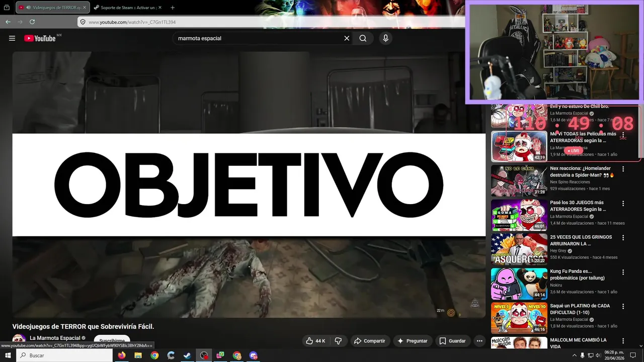
Task: Close the Soporte de Steam tab
Action: tap(160, 8)
